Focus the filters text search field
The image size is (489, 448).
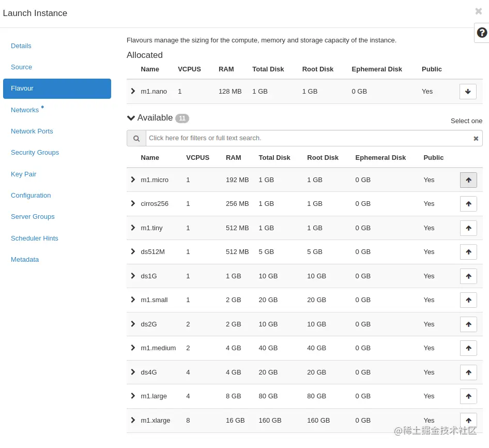pos(309,138)
